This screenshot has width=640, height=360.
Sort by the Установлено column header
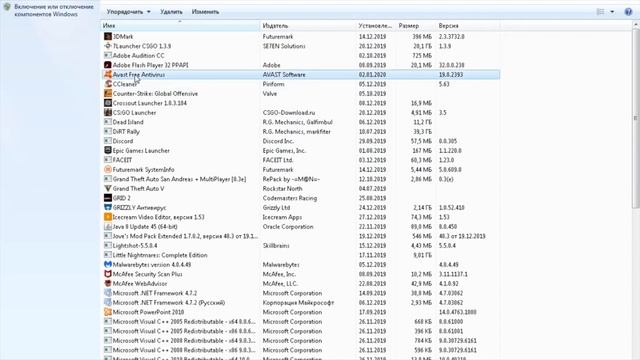[376, 26]
